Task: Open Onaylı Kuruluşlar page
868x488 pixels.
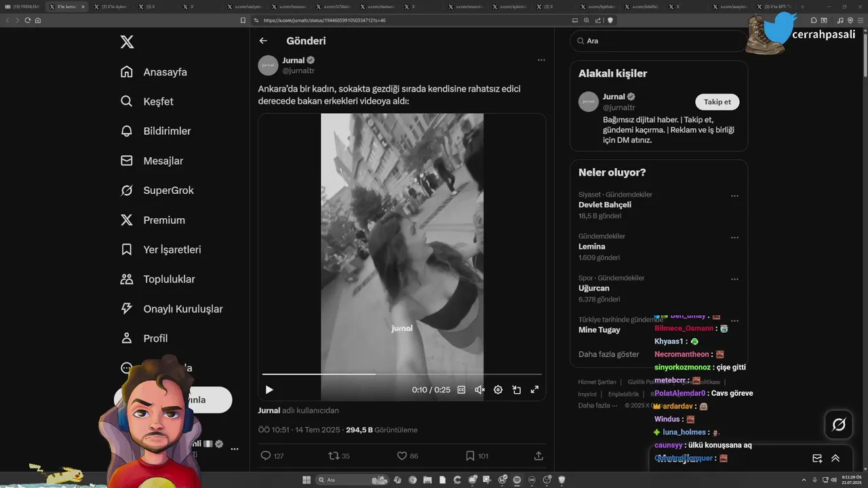Action: click(x=171, y=309)
